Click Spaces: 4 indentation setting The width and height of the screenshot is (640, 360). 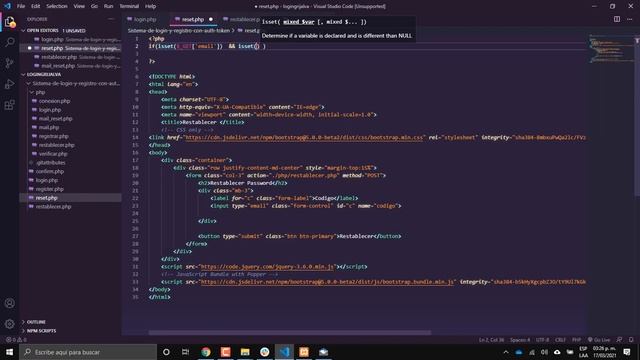[520, 340]
